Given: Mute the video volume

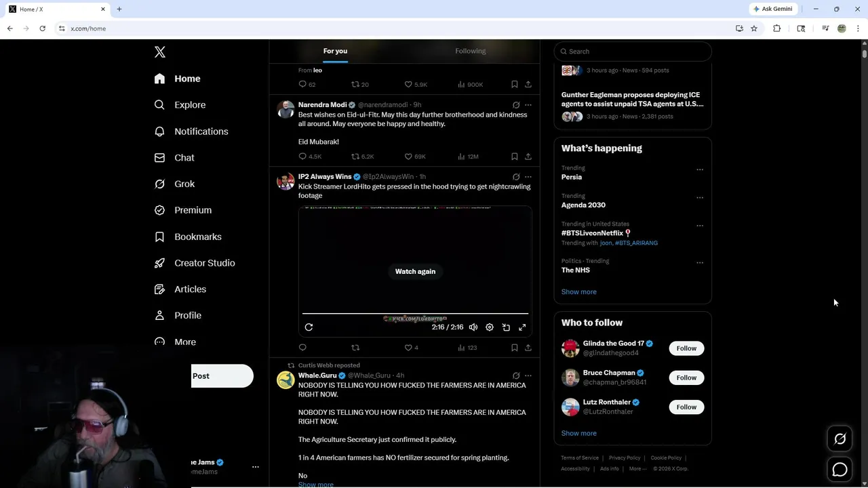Looking at the screenshot, I should click(473, 327).
